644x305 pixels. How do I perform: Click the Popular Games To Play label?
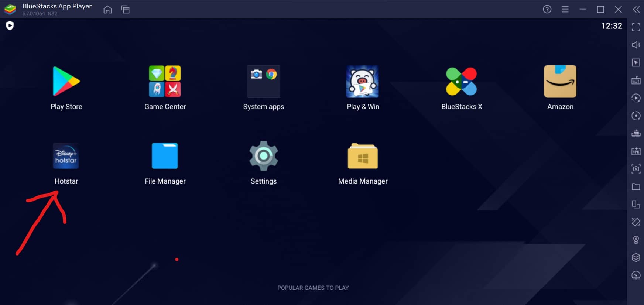pyautogui.click(x=313, y=288)
